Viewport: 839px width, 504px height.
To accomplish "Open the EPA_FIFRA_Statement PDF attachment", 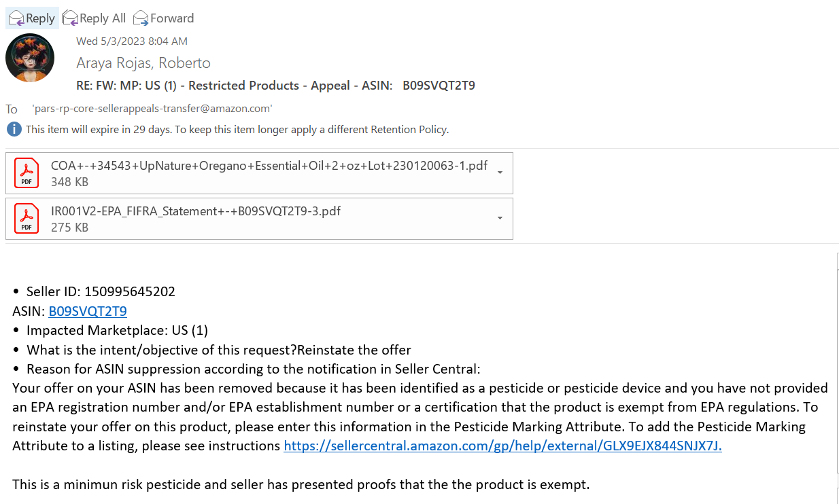I will [x=259, y=219].
